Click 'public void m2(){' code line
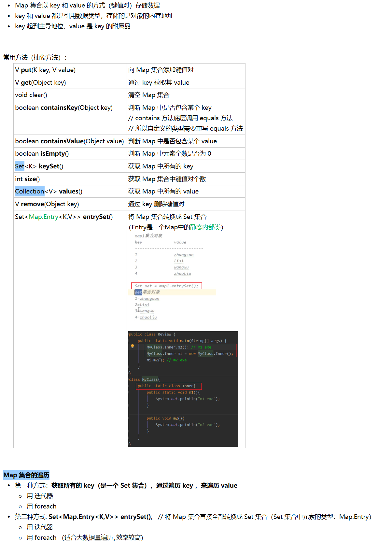Viewport: 392px width, 543px height. click(165, 418)
